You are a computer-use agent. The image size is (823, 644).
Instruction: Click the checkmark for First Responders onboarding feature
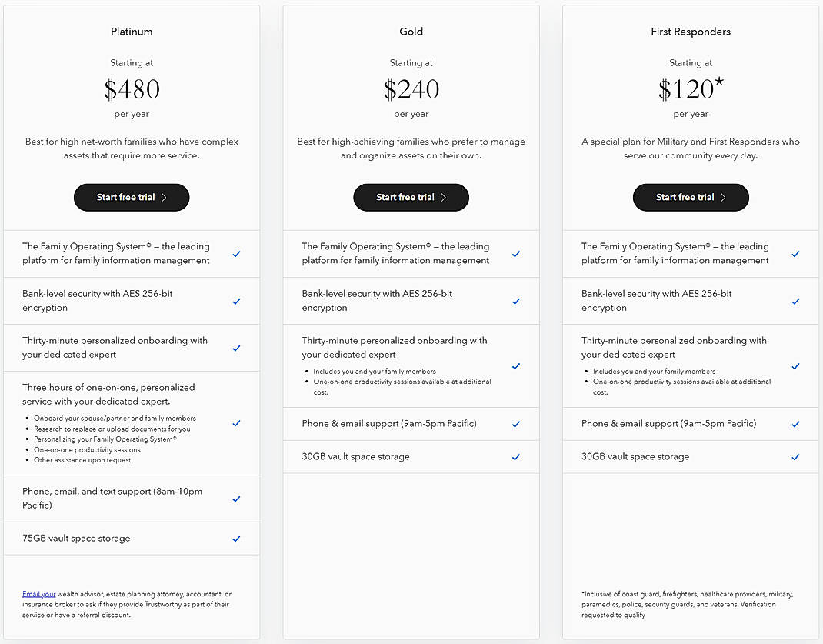point(795,365)
